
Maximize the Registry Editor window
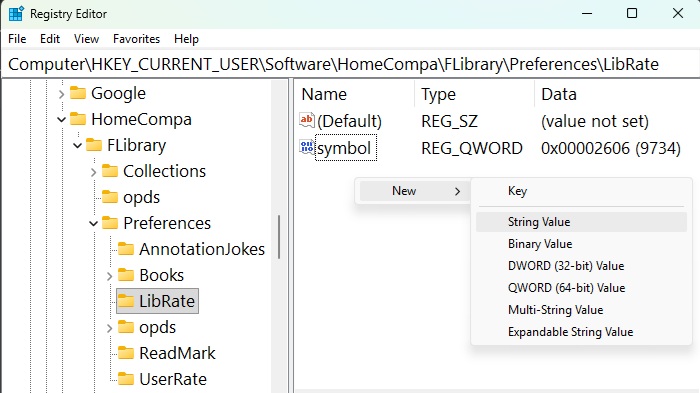click(632, 13)
